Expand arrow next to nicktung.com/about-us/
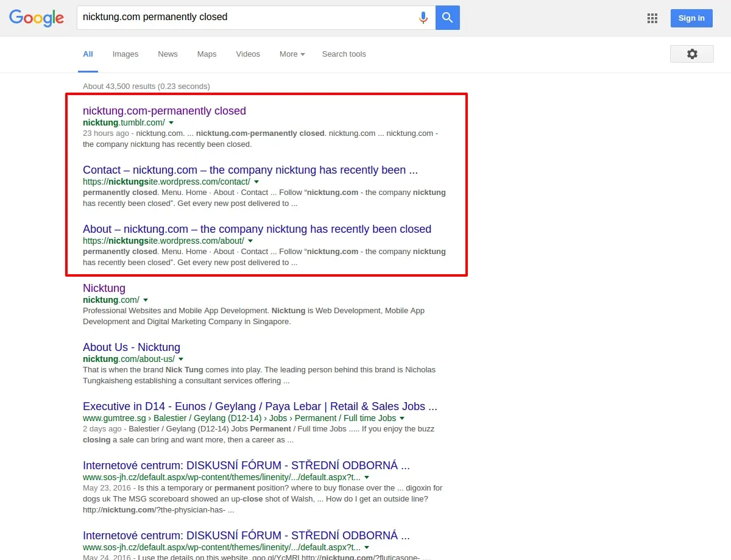Screen dimensions: 731x560 (181, 360)
